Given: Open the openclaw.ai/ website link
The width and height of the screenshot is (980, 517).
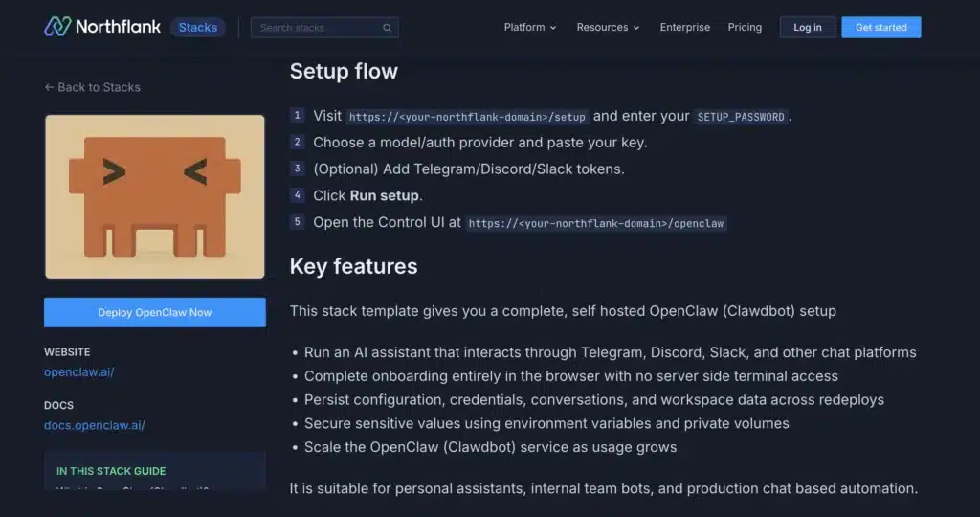Looking at the screenshot, I should click(x=78, y=371).
